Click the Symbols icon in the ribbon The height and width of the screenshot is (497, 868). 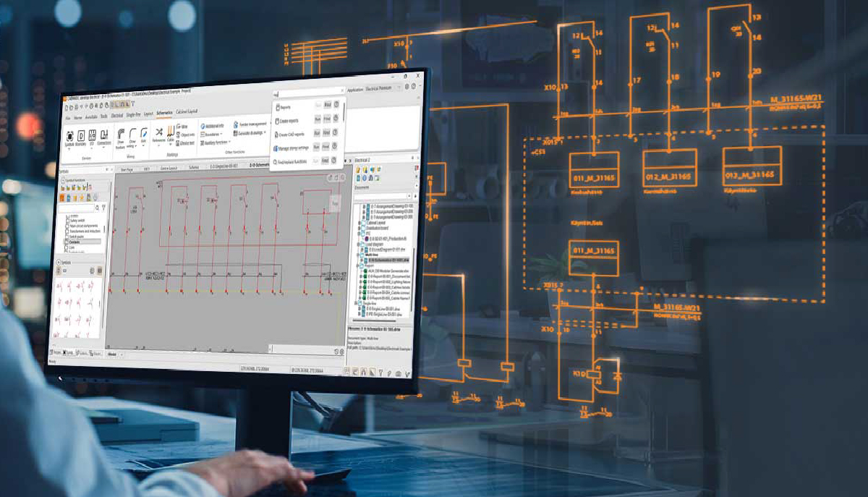coord(70,137)
